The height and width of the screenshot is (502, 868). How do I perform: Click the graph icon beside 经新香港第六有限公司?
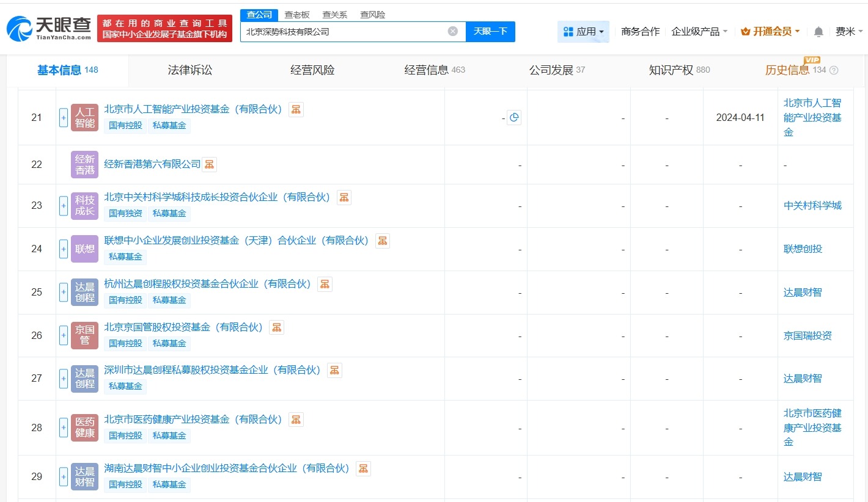tap(209, 164)
